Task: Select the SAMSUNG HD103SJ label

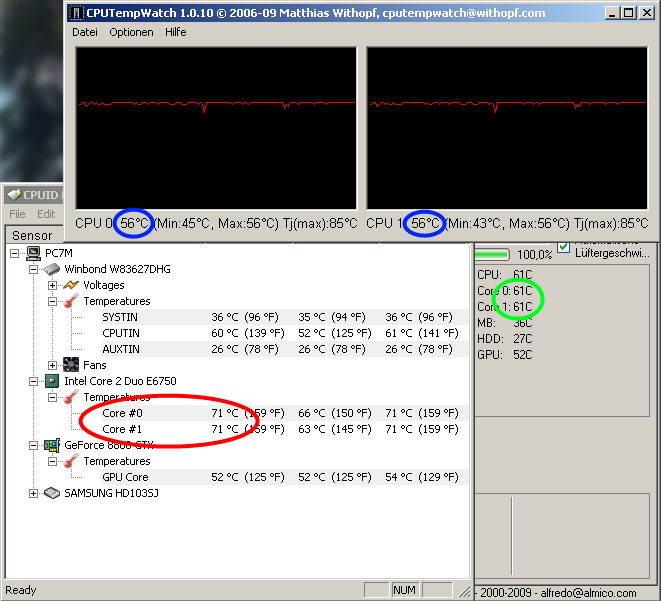Action: point(111,494)
